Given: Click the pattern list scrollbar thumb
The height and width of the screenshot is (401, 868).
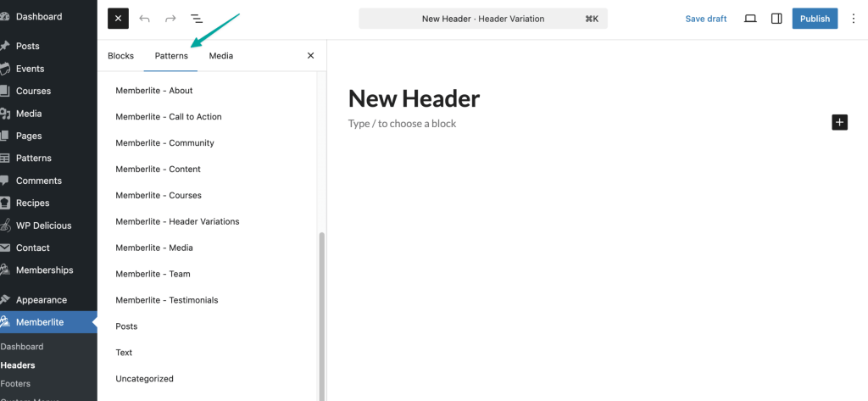Looking at the screenshot, I should coord(322,315).
